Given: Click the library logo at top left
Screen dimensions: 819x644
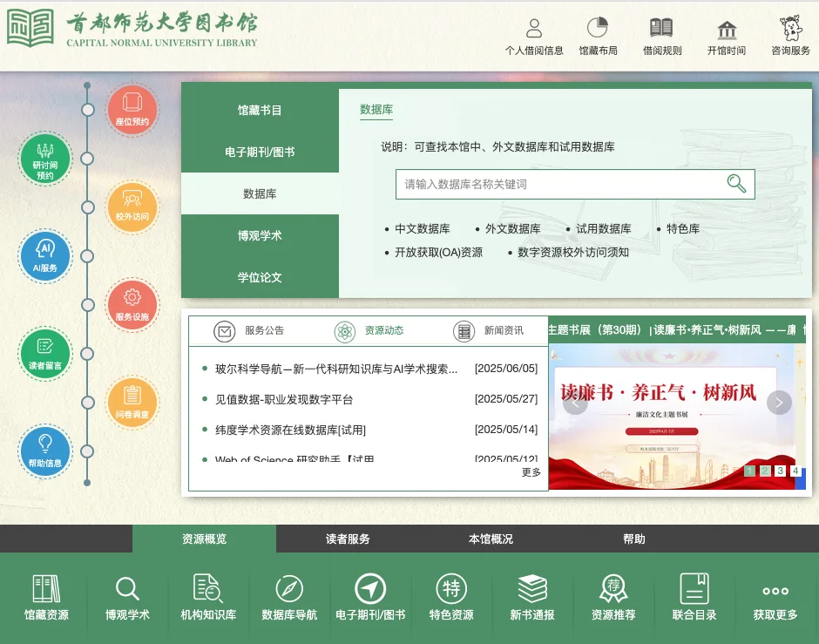Looking at the screenshot, I should coord(132,28).
